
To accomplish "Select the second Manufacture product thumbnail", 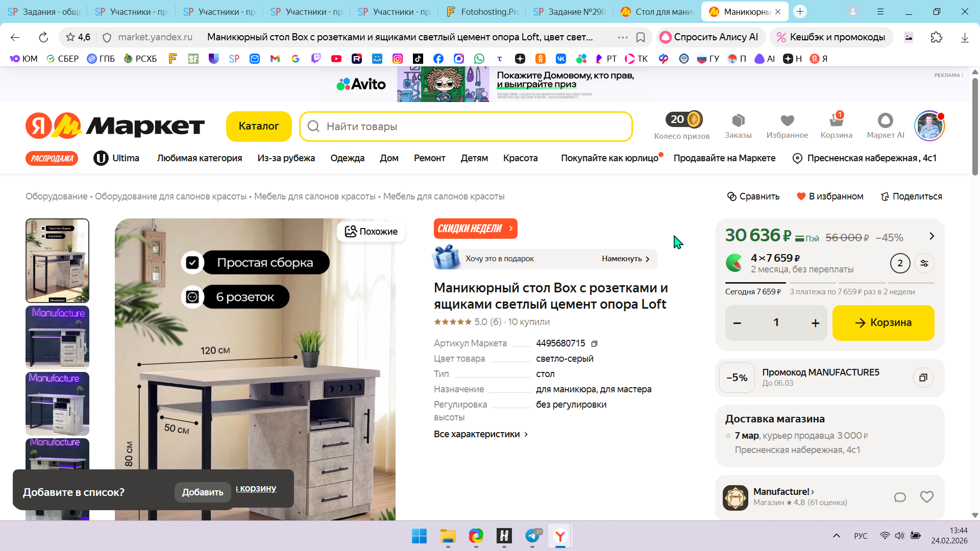I will tap(57, 337).
